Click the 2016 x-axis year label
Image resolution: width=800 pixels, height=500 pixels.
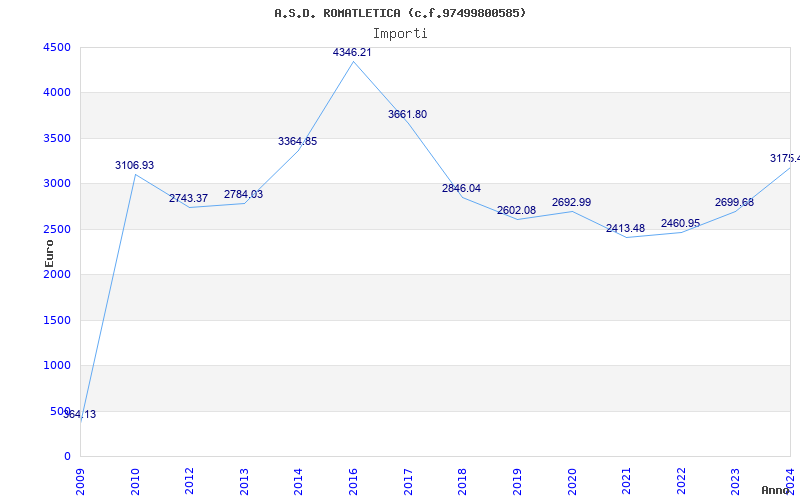353,478
